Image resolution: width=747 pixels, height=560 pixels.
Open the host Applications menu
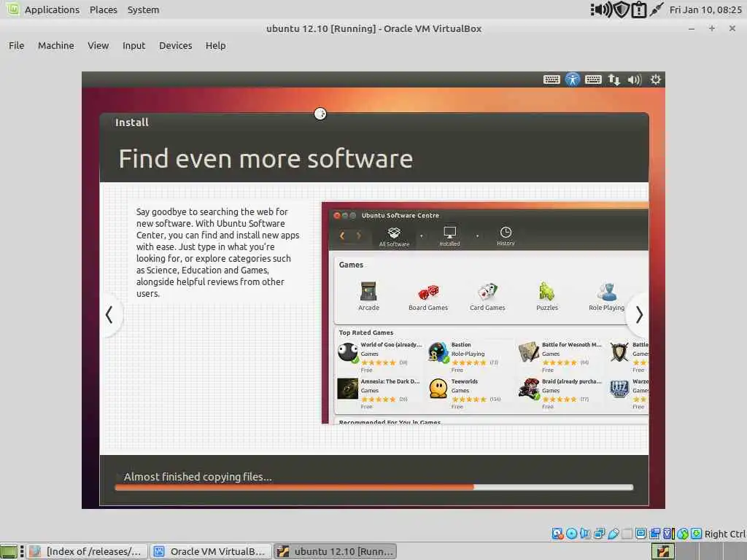[x=52, y=9]
